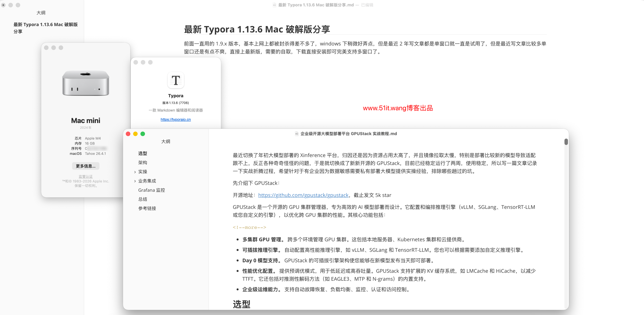644x315 pixels.
Task: Click the bold text 性能优化配置。
Action: click(x=259, y=271)
